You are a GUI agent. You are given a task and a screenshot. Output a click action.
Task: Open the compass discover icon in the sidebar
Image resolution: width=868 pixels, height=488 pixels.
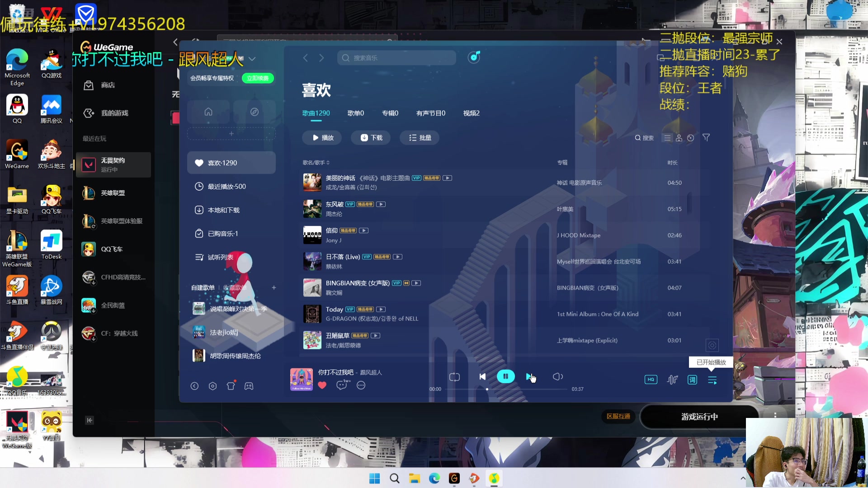click(255, 112)
